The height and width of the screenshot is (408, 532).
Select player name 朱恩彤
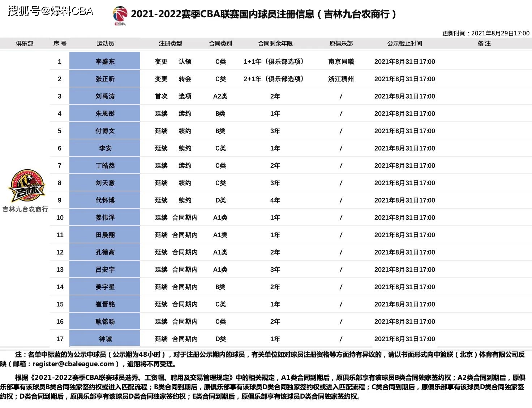105,114
